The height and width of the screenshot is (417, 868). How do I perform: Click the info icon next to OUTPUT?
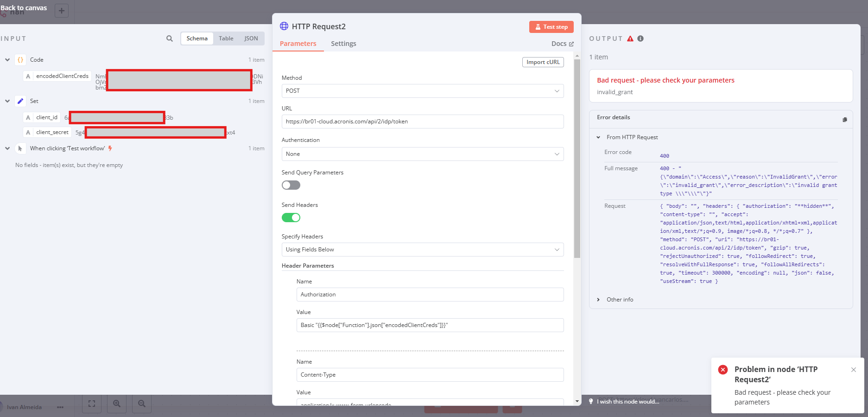(x=640, y=38)
